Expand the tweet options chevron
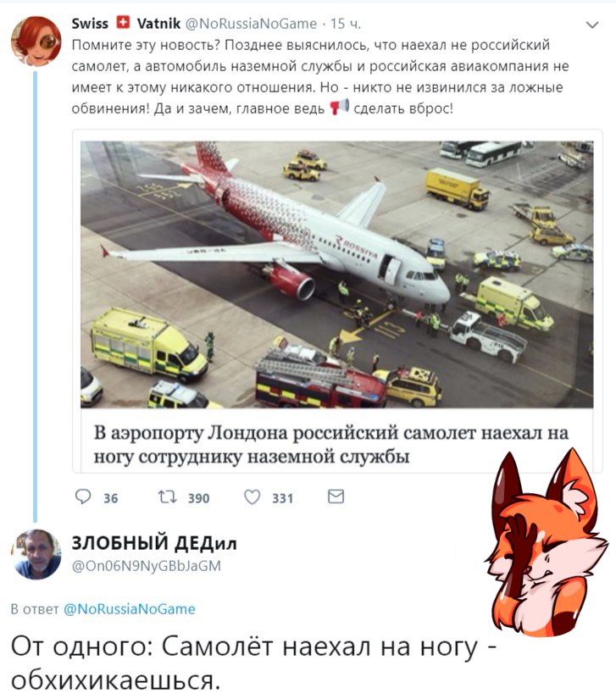The image size is (616, 699). coord(592,25)
